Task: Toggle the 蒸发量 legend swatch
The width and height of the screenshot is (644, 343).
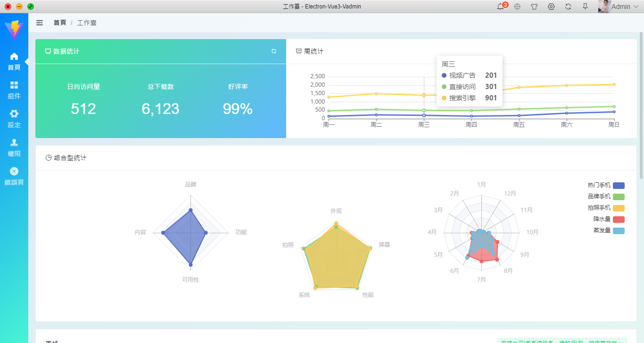Action: tap(619, 231)
